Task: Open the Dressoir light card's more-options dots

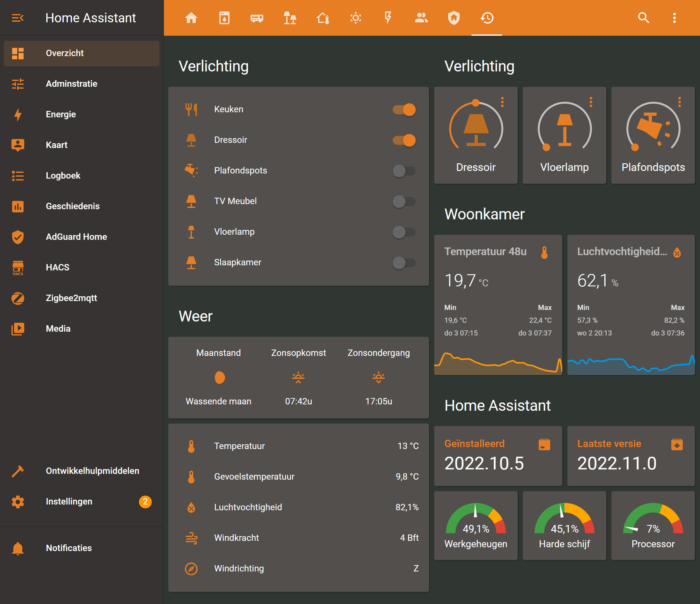Action: 502,102
